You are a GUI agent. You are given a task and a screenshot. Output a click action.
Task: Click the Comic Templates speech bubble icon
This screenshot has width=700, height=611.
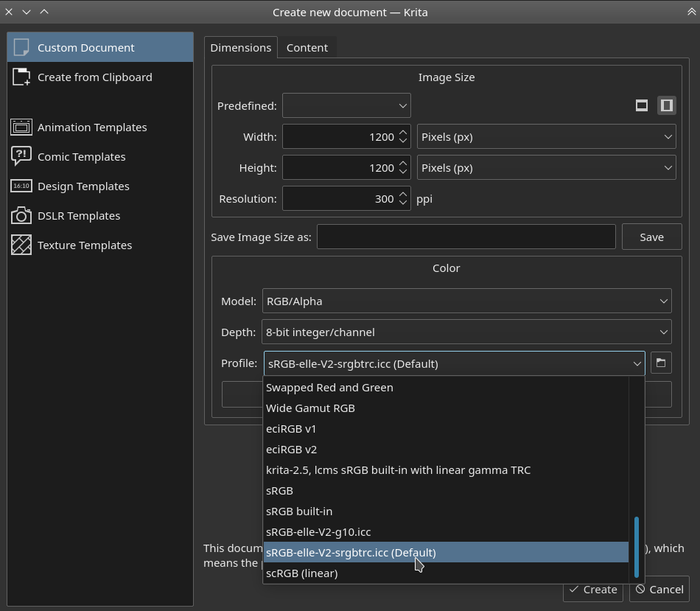[x=21, y=156]
